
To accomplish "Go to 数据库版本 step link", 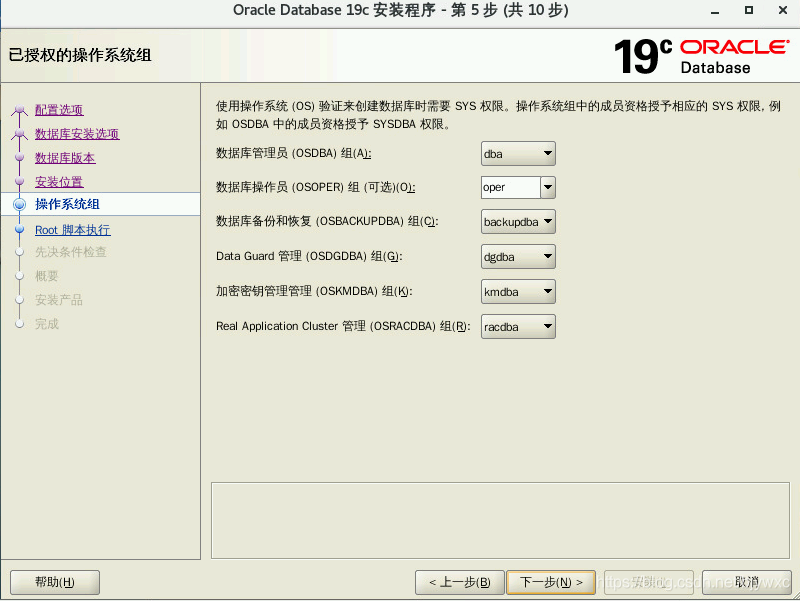I will pyautogui.click(x=65, y=158).
